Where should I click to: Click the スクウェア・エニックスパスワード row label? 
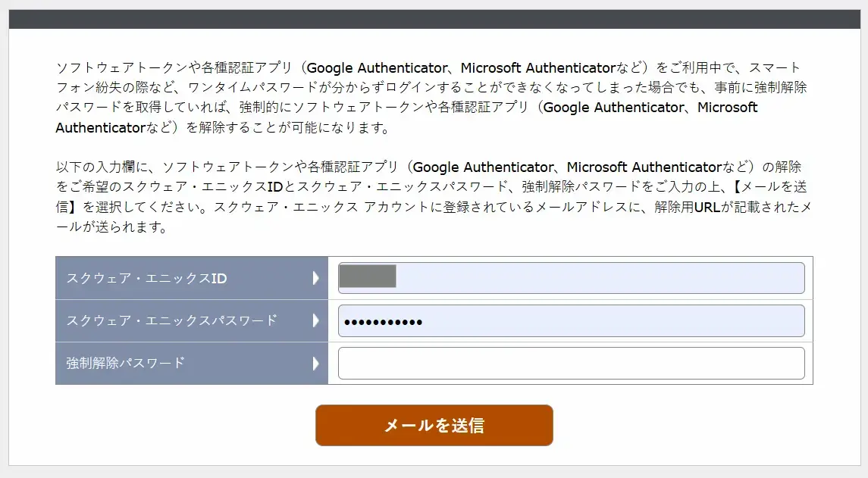tap(171, 320)
